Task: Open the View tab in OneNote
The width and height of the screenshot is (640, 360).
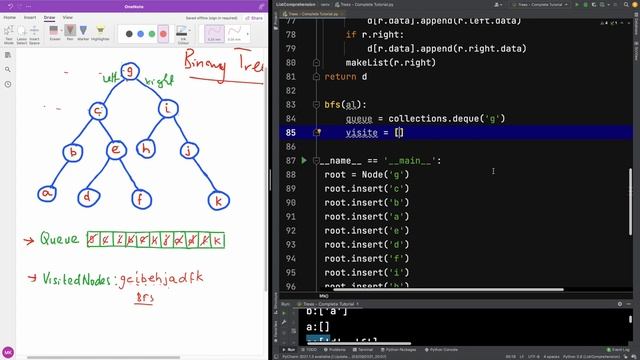Action: pyautogui.click(x=67, y=18)
